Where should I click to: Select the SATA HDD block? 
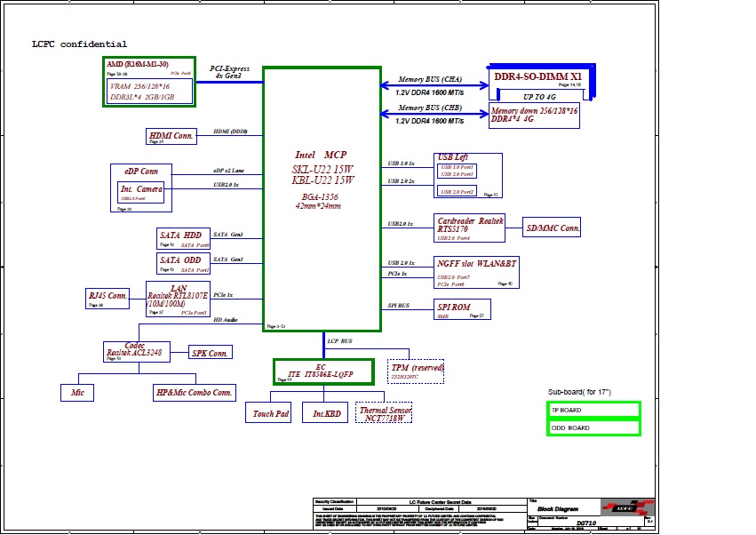[183, 239]
